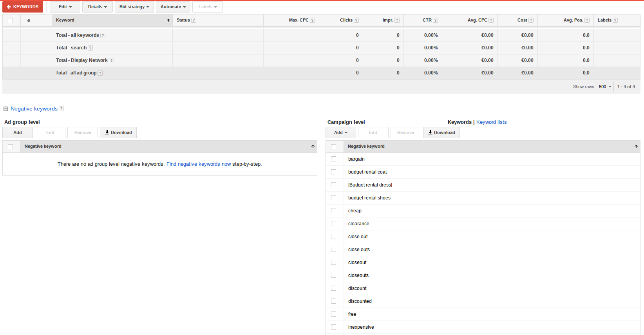This screenshot has width=644, height=335.
Task: Open the Bid strategy dropdown
Action: [134, 7]
